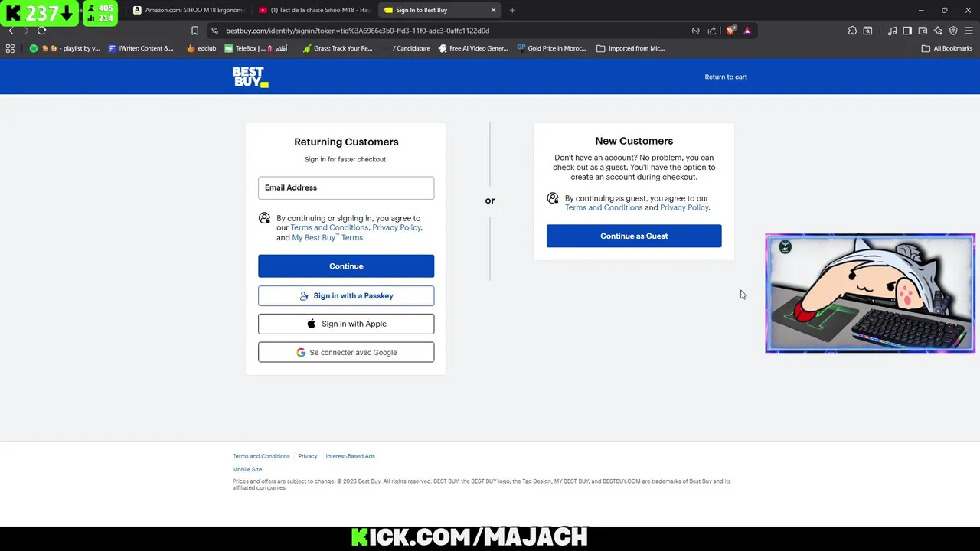Viewport: 980px width, 551px height.
Task: Open the iWriter bookmark
Action: tap(141, 48)
